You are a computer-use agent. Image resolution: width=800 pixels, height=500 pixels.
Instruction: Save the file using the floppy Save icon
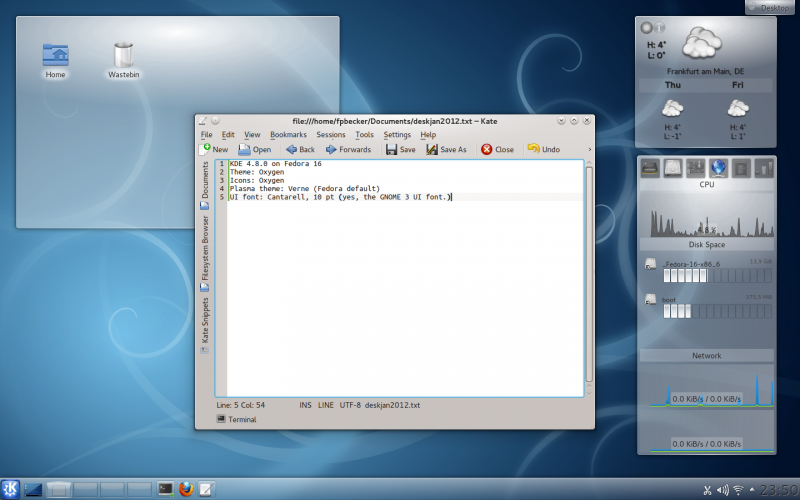[x=391, y=149]
